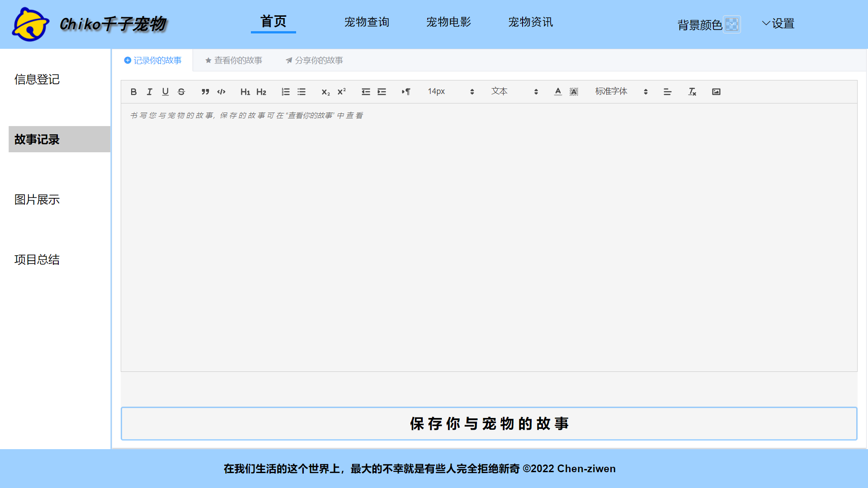Apply strikethrough formatting

pos(181,92)
